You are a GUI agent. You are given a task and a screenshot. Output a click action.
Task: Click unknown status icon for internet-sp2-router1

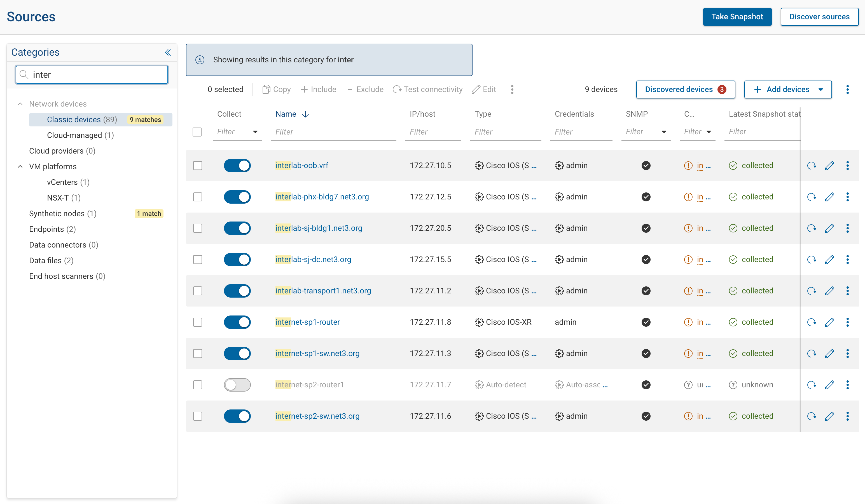pyautogui.click(x=733, y=385)
